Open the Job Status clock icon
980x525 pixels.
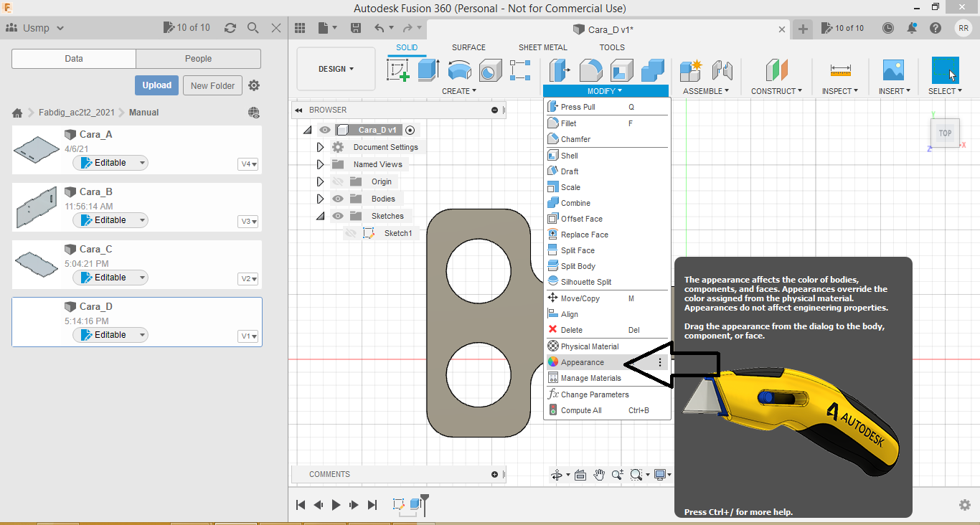coord(888,28)
